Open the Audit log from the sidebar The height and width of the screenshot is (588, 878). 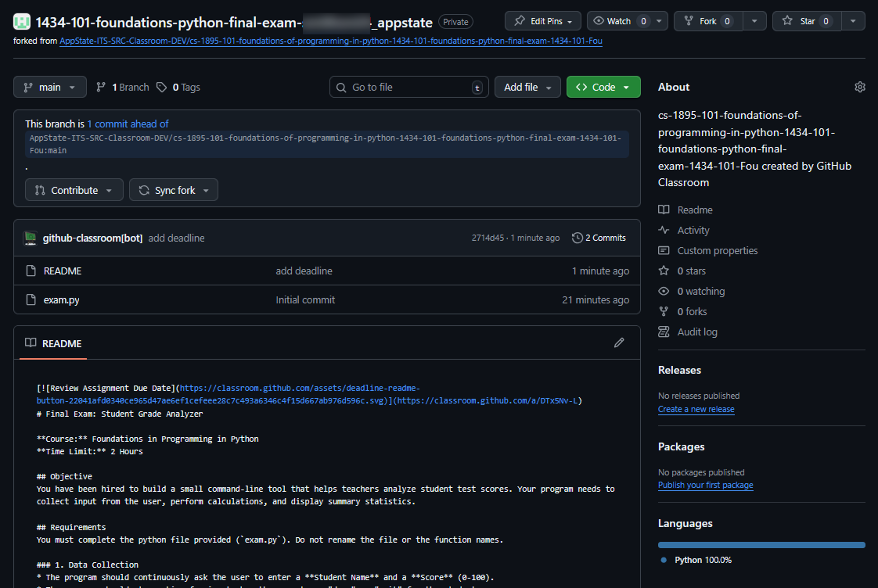(697, 331)
